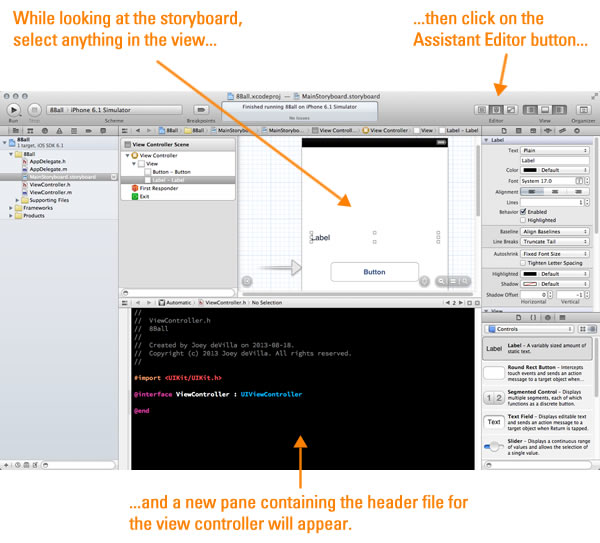600x543 pixels.
Task: Run the 8Ball app
Action: point(13,110)
